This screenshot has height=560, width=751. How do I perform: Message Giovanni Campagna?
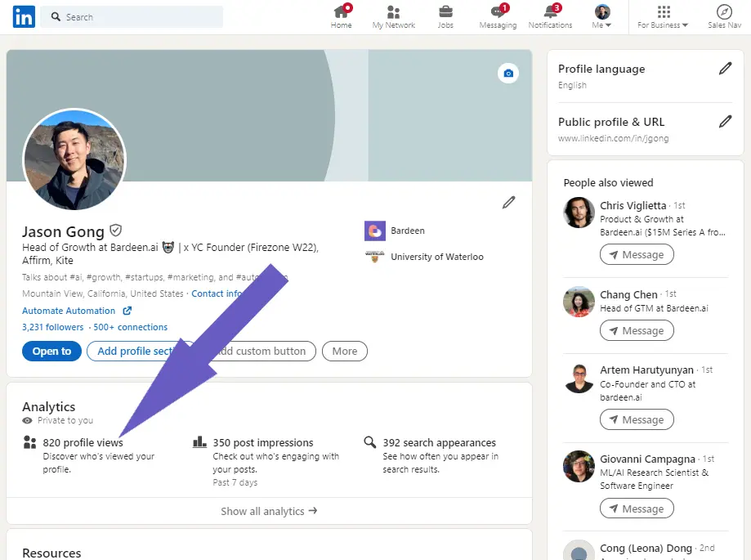637,508
